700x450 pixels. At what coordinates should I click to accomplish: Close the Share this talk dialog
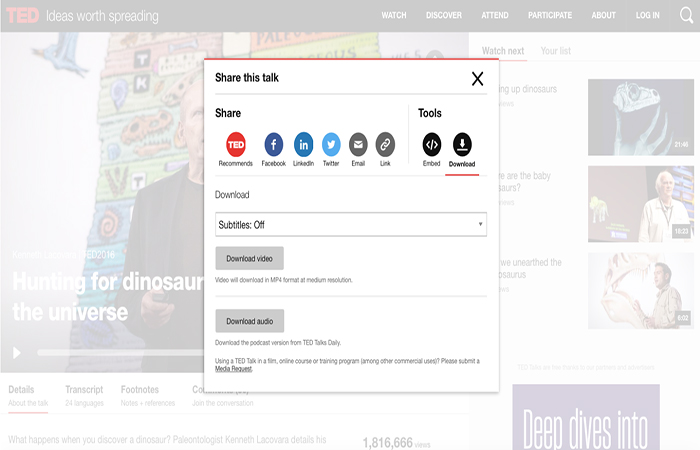[477, 79]
